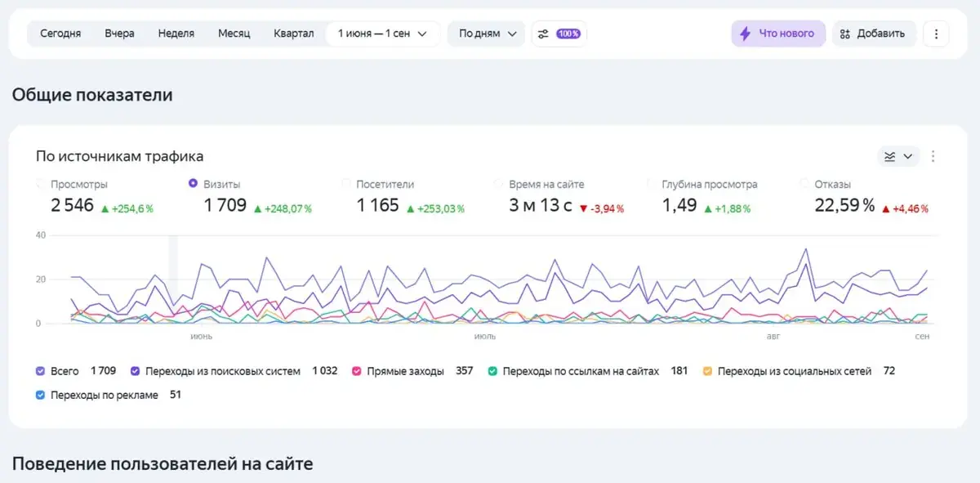Choose the 'Квартал' period tab

pyautogui.click(x=294, y=34)
